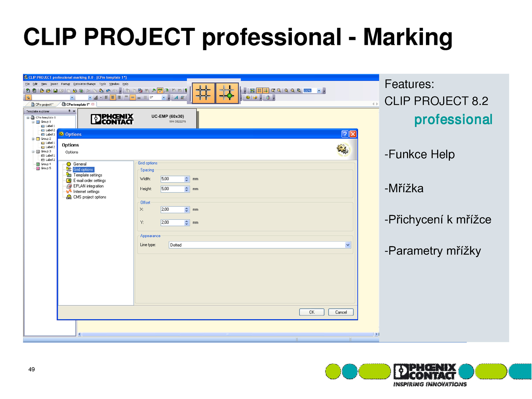The image size is (532, 399).
Task: Click the Align right text icon
Action: coord(119,97)
